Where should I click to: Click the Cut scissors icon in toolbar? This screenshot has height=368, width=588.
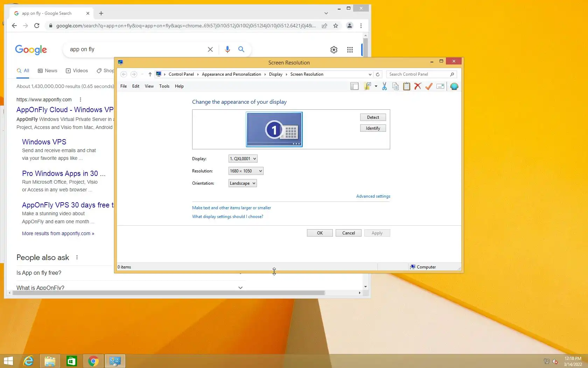click(384, 86)
